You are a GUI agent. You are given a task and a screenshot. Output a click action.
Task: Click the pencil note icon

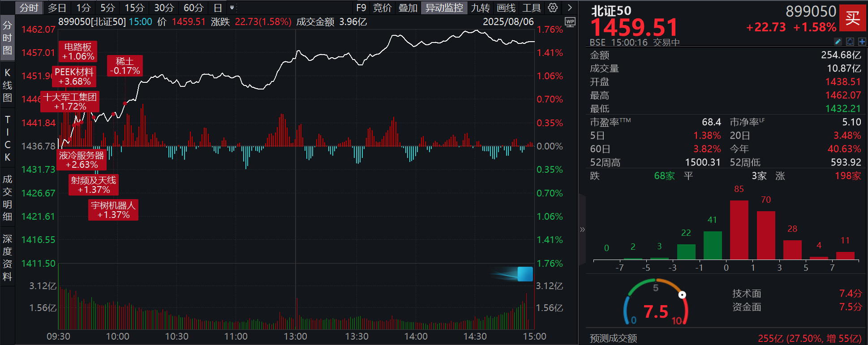[838, 42]
